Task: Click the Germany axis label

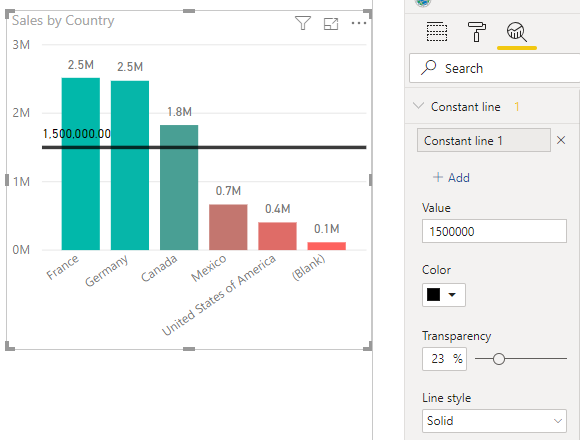Action: pyautogui.click(x=107, y=271)
